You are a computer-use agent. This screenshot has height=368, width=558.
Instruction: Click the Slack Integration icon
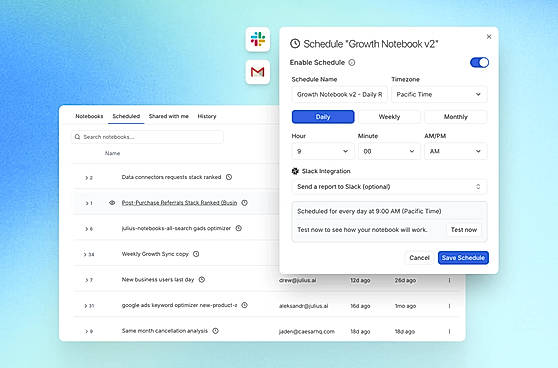coord(295,171)
